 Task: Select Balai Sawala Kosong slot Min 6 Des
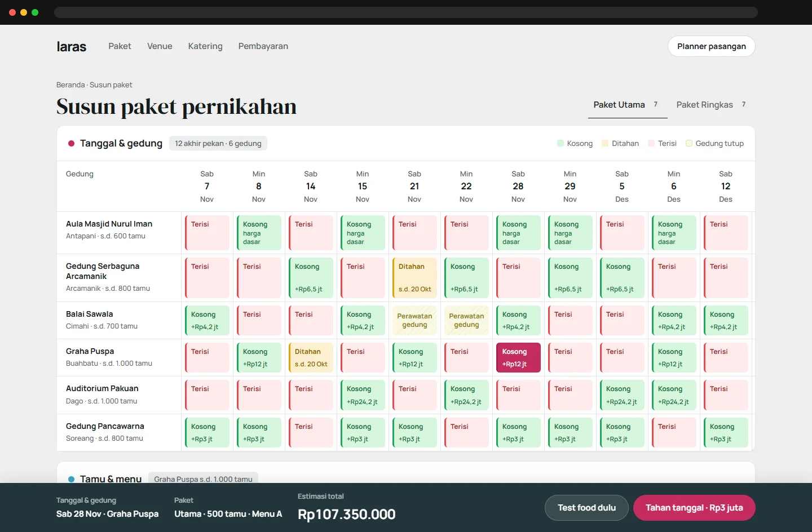[x=674, y=321]
